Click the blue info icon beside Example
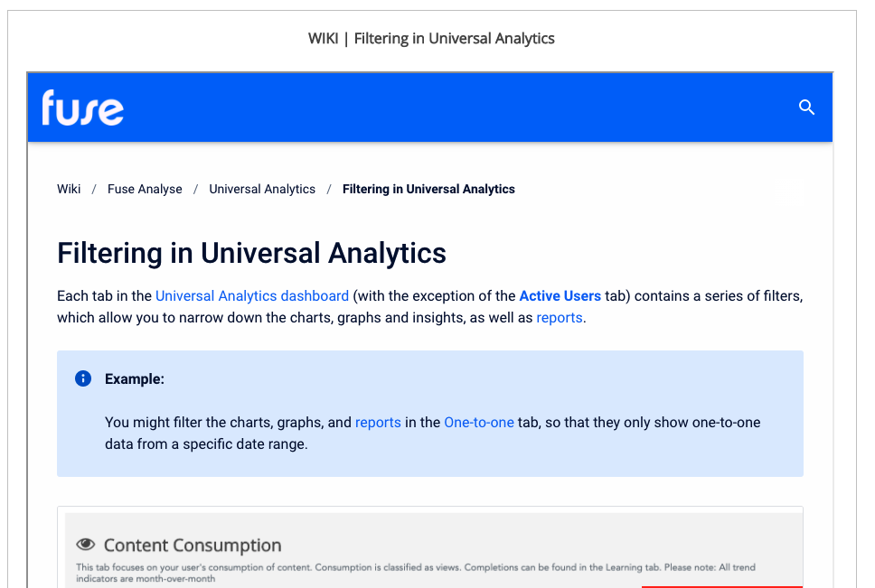The image size is (875, 588). point(83,378)
